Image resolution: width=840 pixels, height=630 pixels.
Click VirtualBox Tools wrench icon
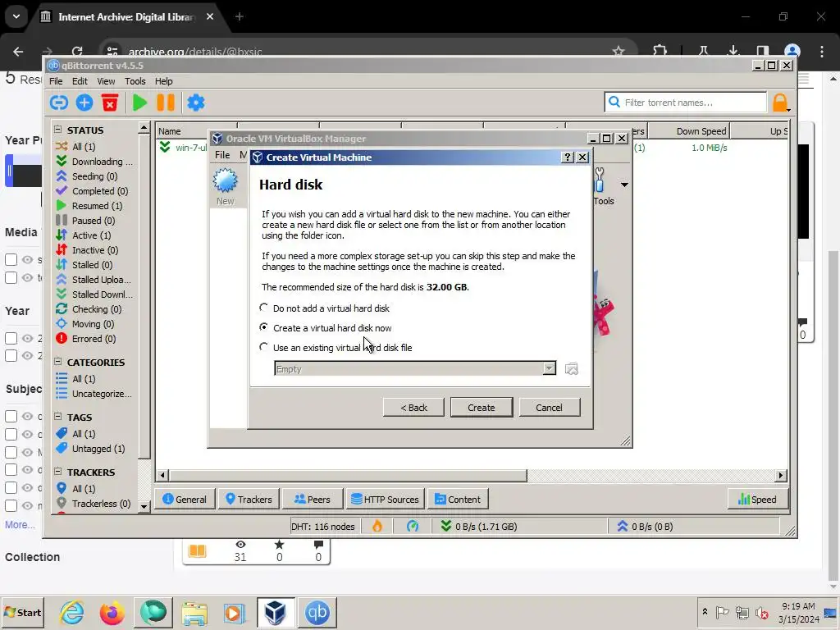600,180
